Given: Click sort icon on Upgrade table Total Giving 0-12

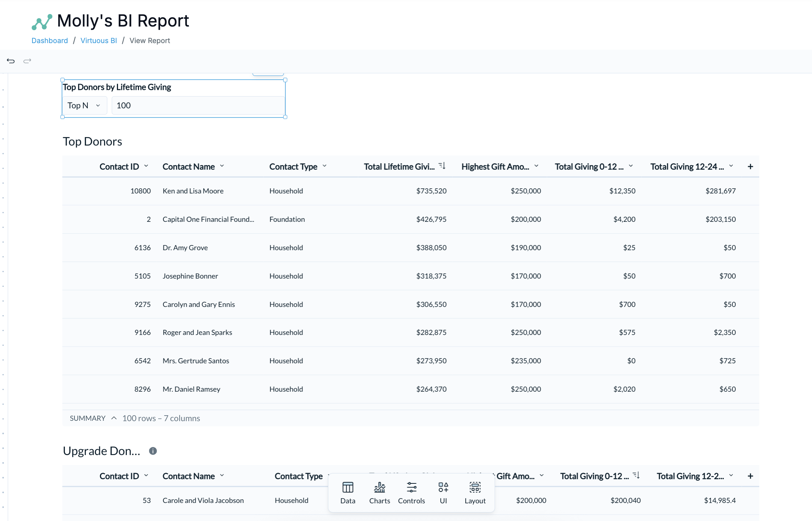Looking at the screenshot, I should coord(636,475).
